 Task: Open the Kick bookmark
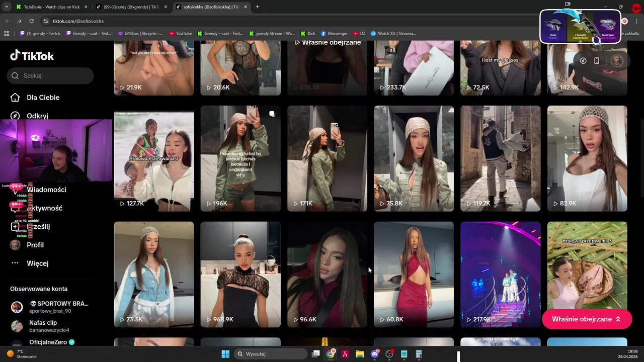[308, 34]
